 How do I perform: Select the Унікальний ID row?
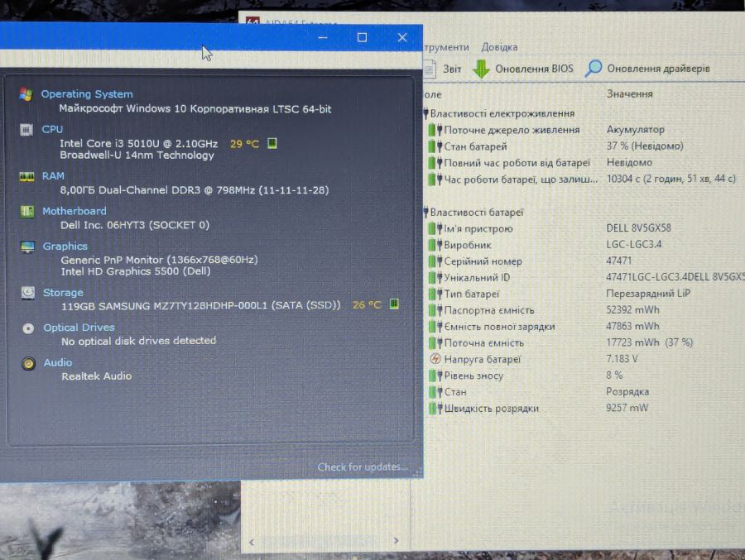click(586, 277)
